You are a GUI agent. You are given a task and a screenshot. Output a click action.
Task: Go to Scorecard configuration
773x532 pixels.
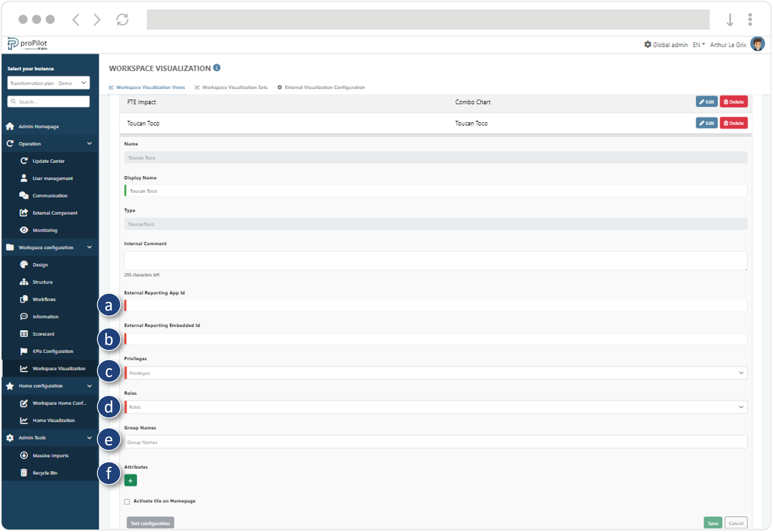click(x=43, y=334)
